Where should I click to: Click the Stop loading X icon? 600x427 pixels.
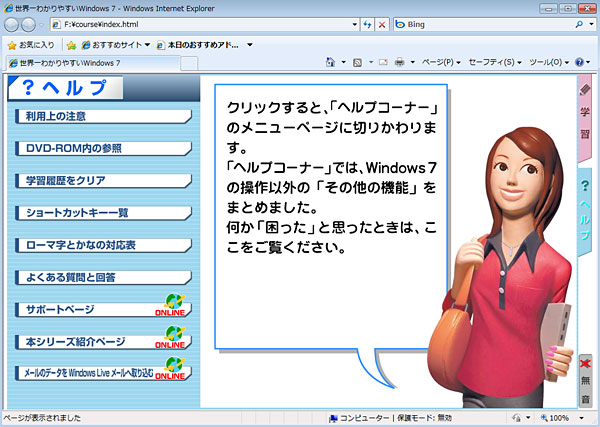pyautogui.click(x=382, y=24)
